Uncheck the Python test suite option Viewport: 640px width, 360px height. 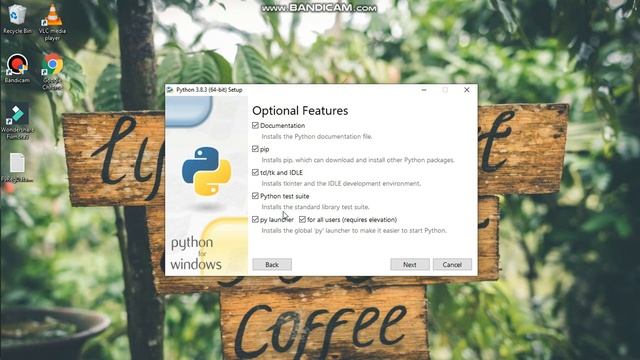pos(255,196)
